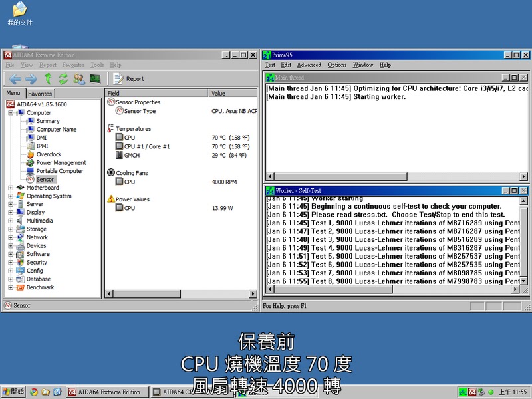Click the Report button in AIDA64 toolbar
532x399 pixels.
coord(128,78)
